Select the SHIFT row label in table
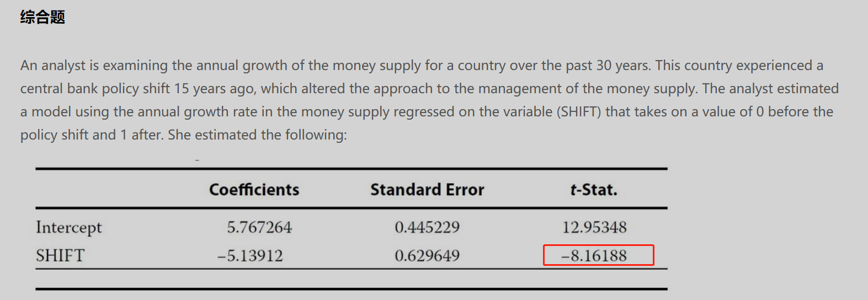The width and height of the screenshot is (868, 300). [60, 256]
